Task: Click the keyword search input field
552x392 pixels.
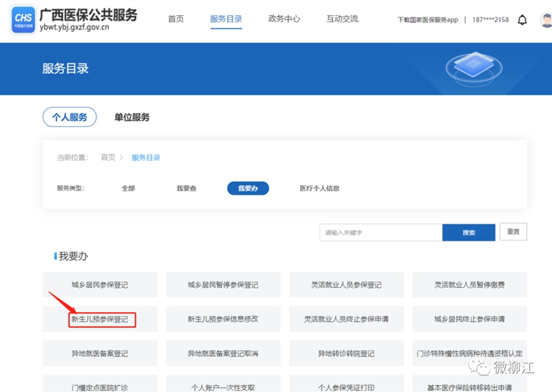Action: coord(380,233)
